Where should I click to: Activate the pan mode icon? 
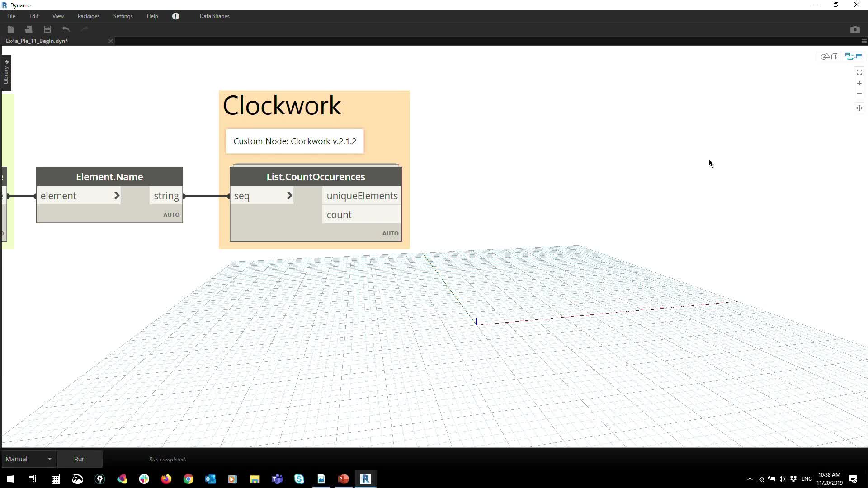click(859, 108)
